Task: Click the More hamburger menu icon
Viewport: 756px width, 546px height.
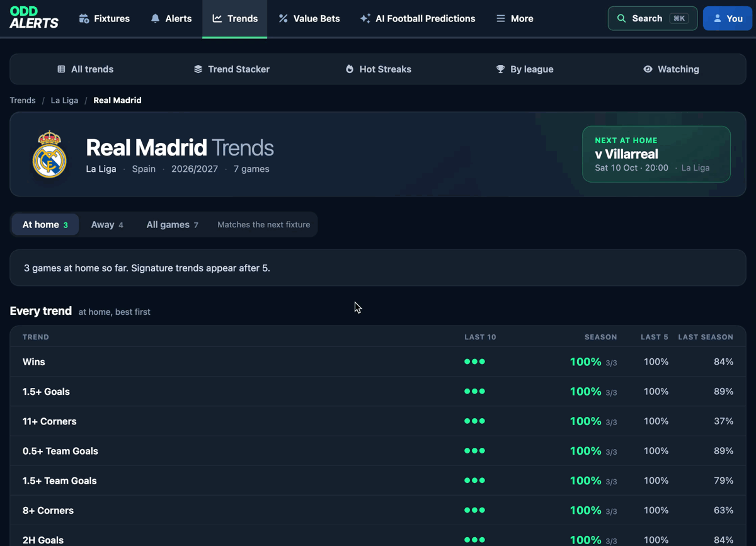Action: [501, 18]
